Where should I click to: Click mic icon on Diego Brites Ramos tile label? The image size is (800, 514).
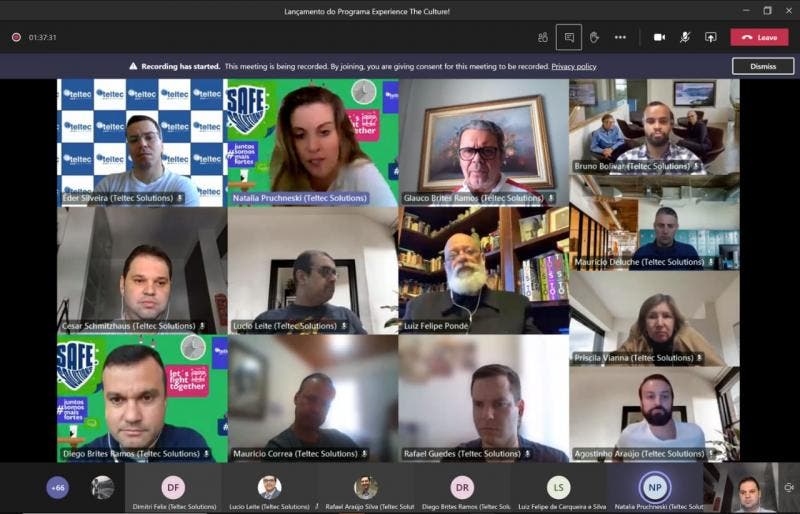click(206, 453)
